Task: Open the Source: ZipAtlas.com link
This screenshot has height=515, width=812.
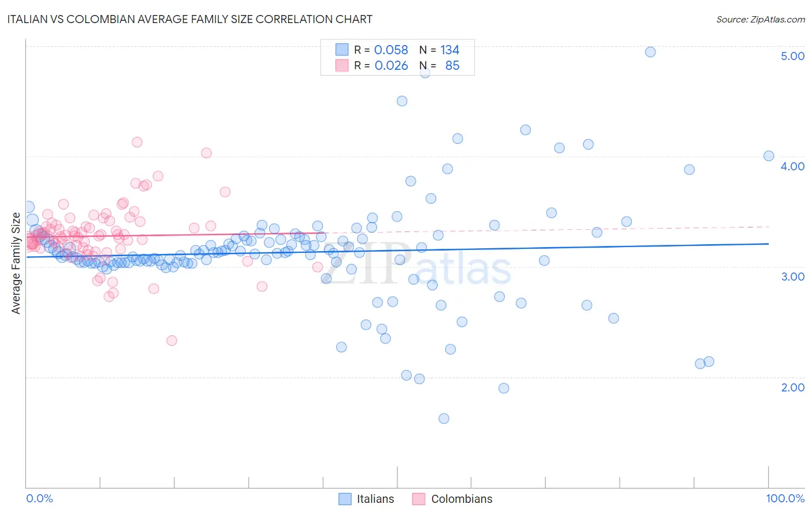Action: click(761, 19)
